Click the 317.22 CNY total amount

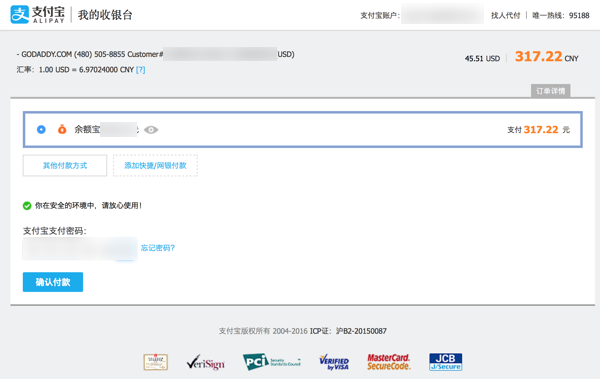pyautogui.click(x=546, y=57)
